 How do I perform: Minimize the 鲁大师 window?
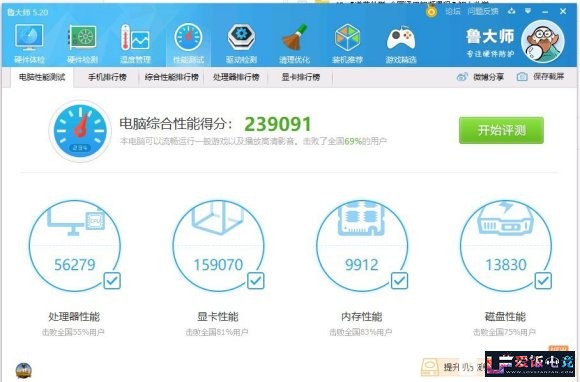[545, 11]
